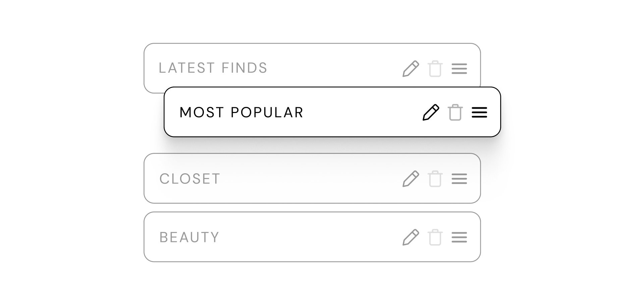This screenshot has height=305, width=644.
Task: Click trash icon for MOST POPULAR
Action: click(x=455, y=112)
